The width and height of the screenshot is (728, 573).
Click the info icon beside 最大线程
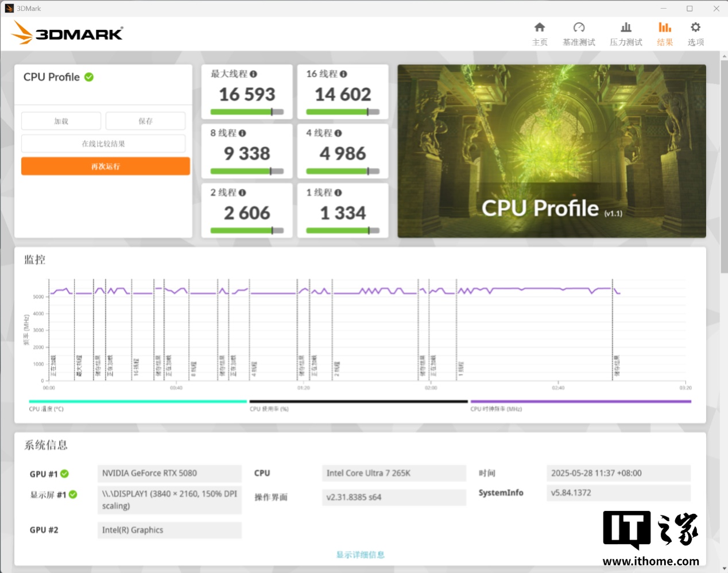tap(254, 74)
